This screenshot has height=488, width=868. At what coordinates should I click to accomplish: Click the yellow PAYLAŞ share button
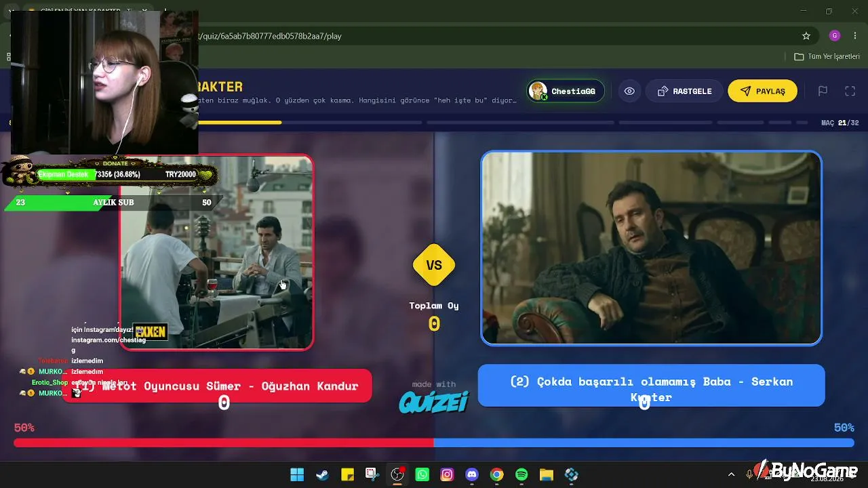tap(762, 91)
